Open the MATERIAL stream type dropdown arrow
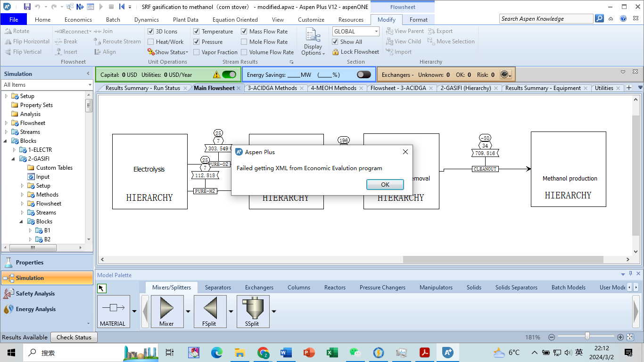This screenshot has height=362, width=644. click(x=134, y=311)
